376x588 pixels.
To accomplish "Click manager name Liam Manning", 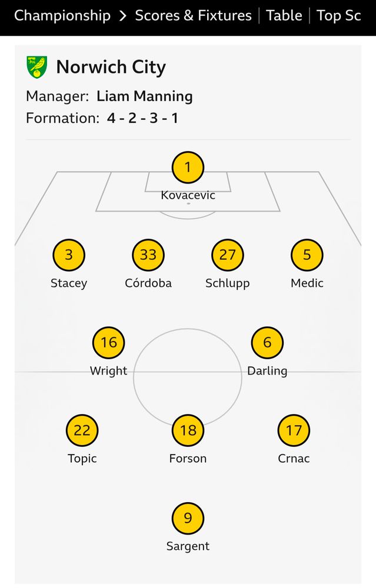I will tap(145, 96).
